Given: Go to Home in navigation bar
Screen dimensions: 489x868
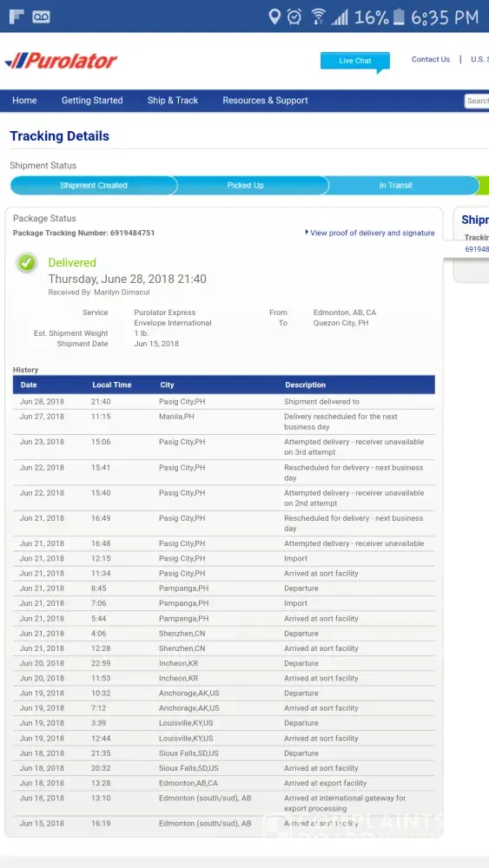Looking at the screenshot, I should pyautogui.click(x=24, y=100).
